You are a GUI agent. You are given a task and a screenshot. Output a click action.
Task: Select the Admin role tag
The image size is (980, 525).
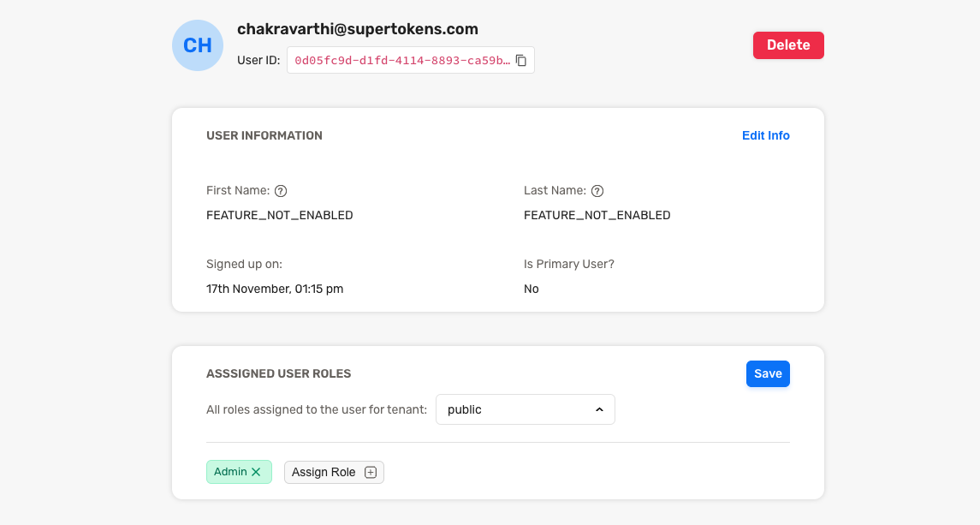coord(230,472)
